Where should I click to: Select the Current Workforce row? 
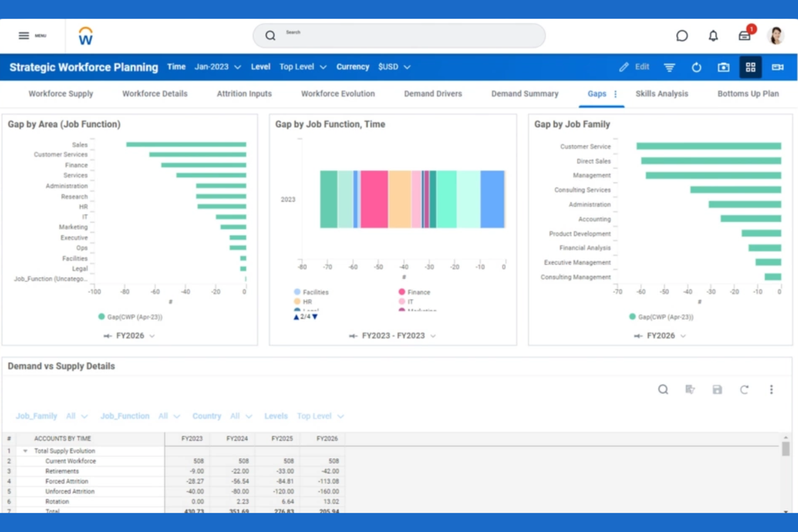click(174, 461)
